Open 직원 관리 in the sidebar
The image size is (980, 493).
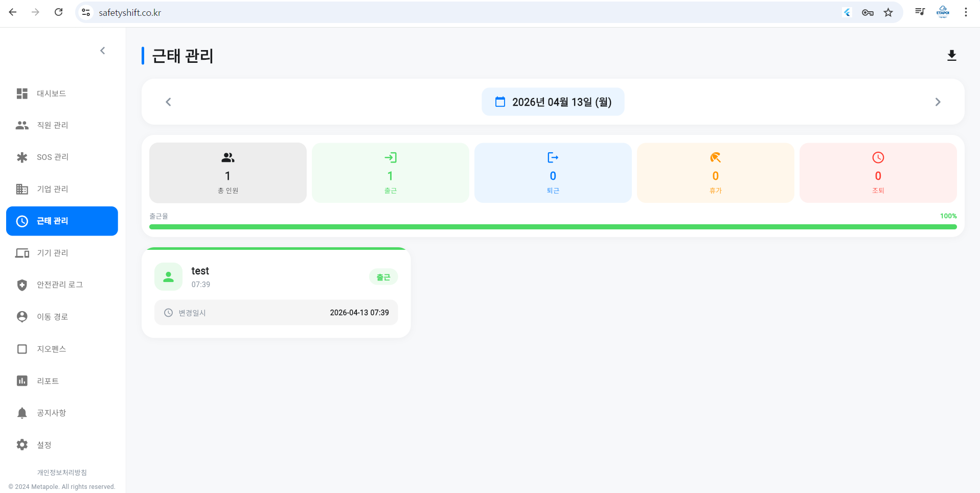tap(52, 125)
